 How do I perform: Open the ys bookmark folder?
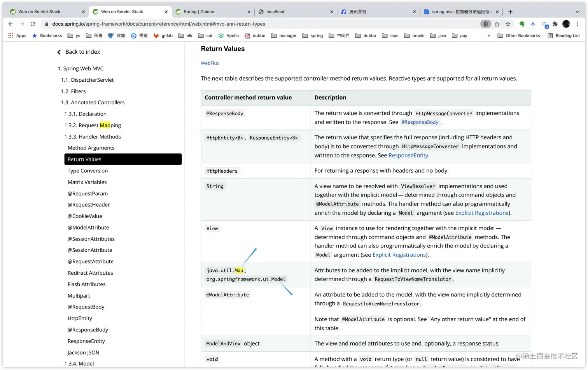(x=74, y=35)
